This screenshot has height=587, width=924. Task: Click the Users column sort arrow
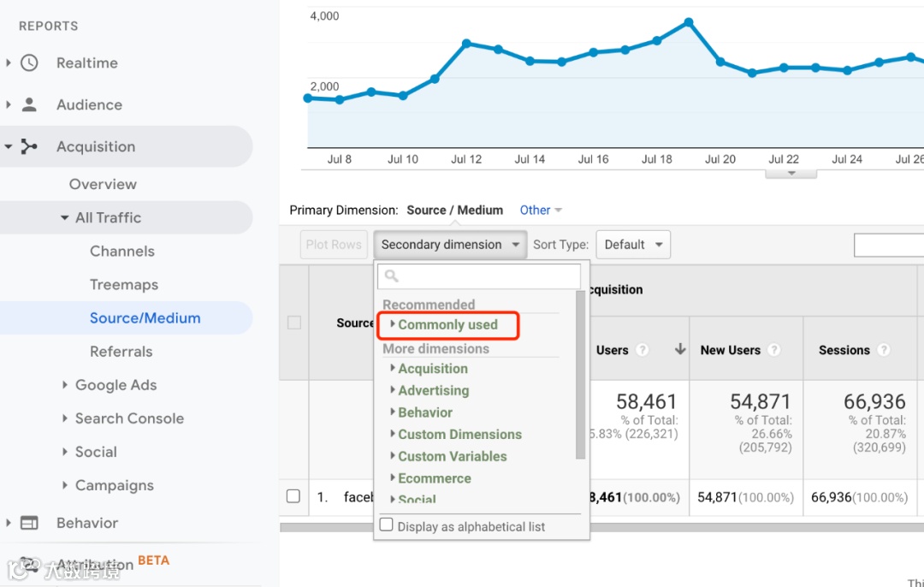pyautogui.click(x=680, y=349)
